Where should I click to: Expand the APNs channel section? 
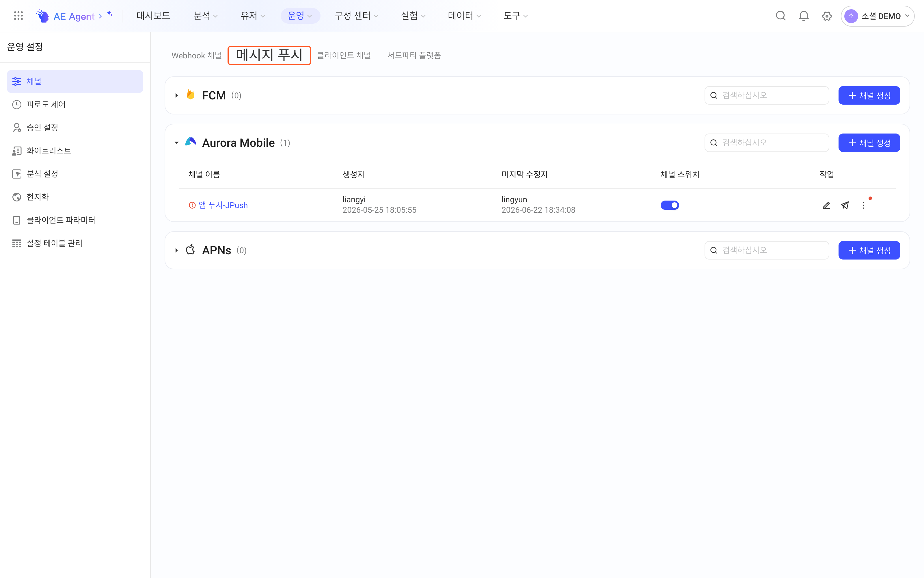click(176, 250)
